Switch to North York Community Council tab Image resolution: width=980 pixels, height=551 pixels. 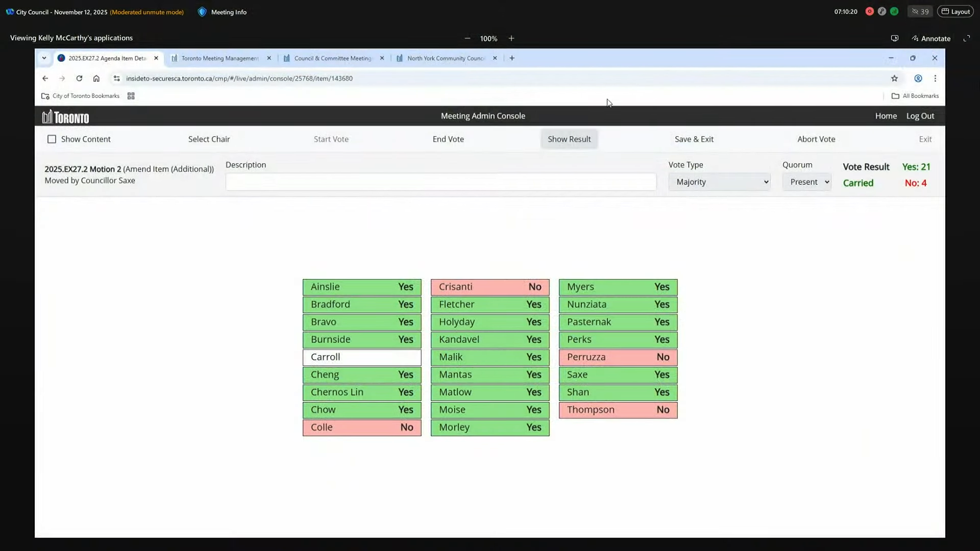(445, 58)
